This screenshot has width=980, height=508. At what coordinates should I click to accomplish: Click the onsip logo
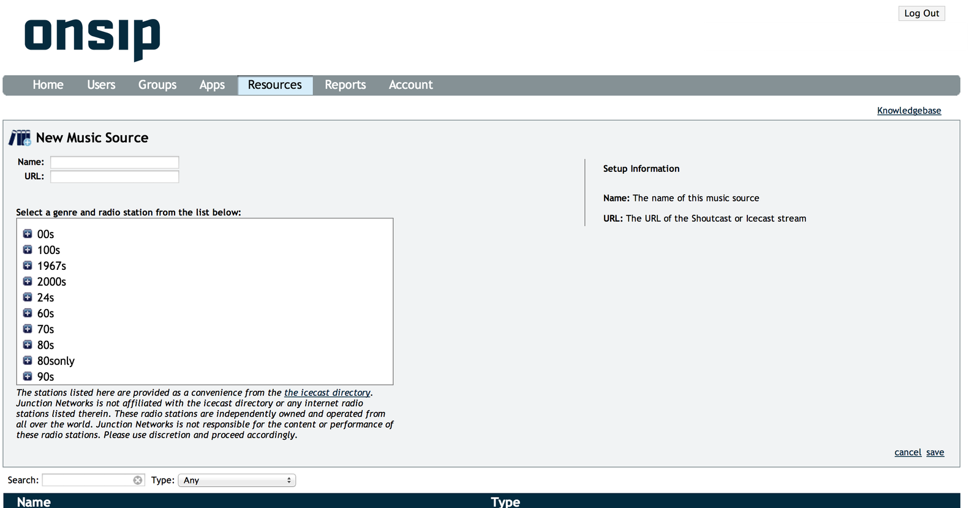[x=92, y=37]
